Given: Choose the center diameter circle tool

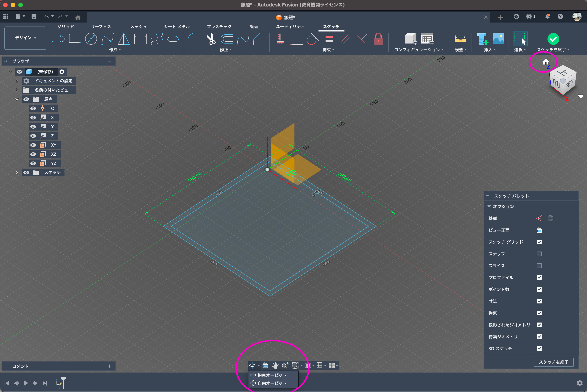Looking at the screenshot, I should 91,39.
